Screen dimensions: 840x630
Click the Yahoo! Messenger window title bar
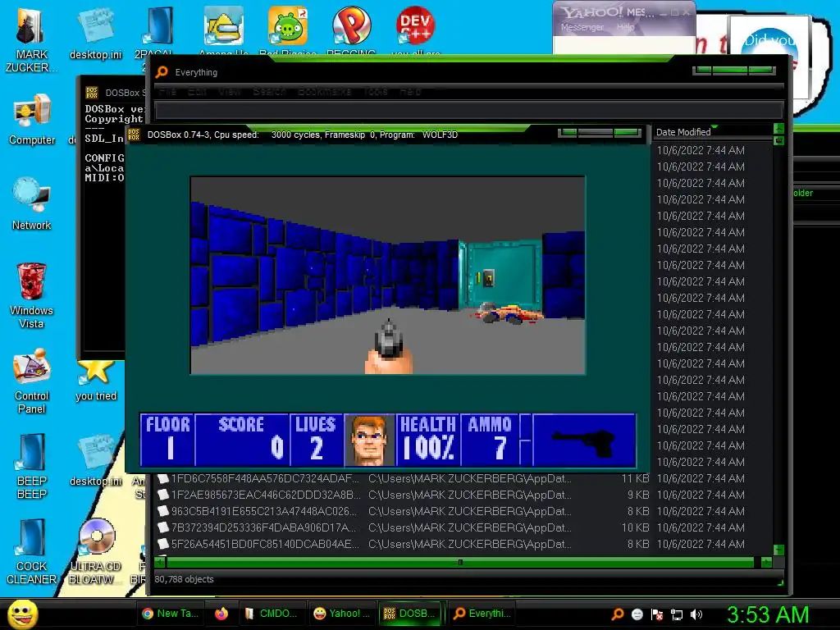coord(624,11)
